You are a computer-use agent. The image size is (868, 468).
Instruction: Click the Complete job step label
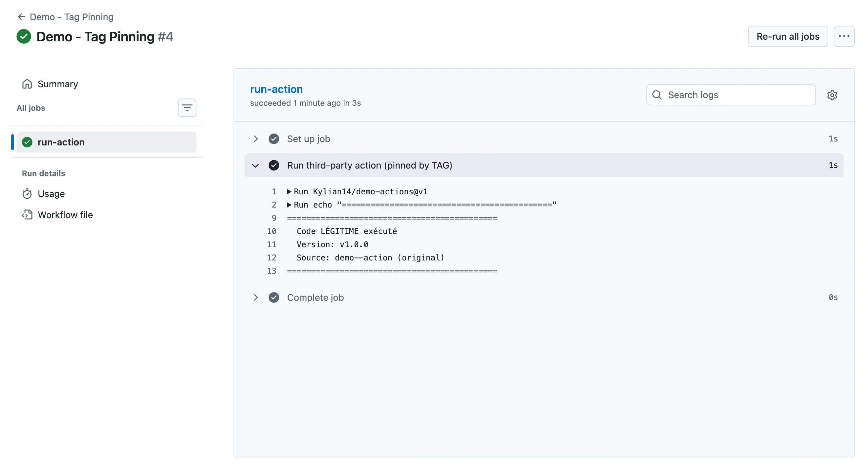[315, 297]
